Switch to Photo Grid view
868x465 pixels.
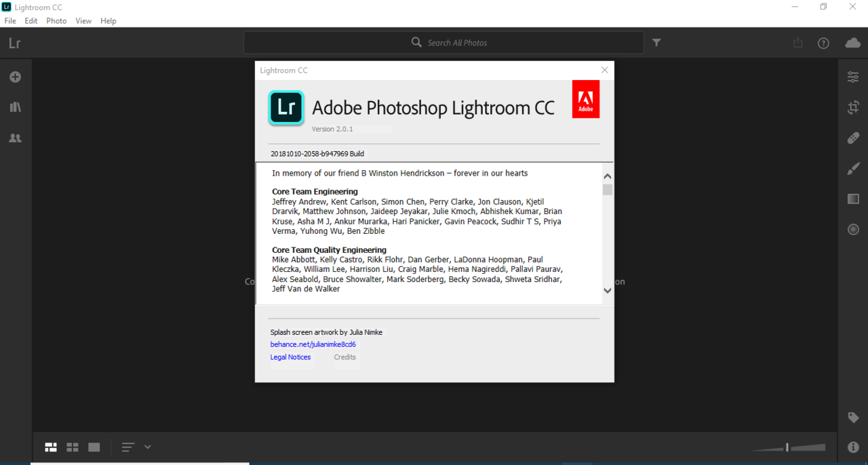[51, 447]
